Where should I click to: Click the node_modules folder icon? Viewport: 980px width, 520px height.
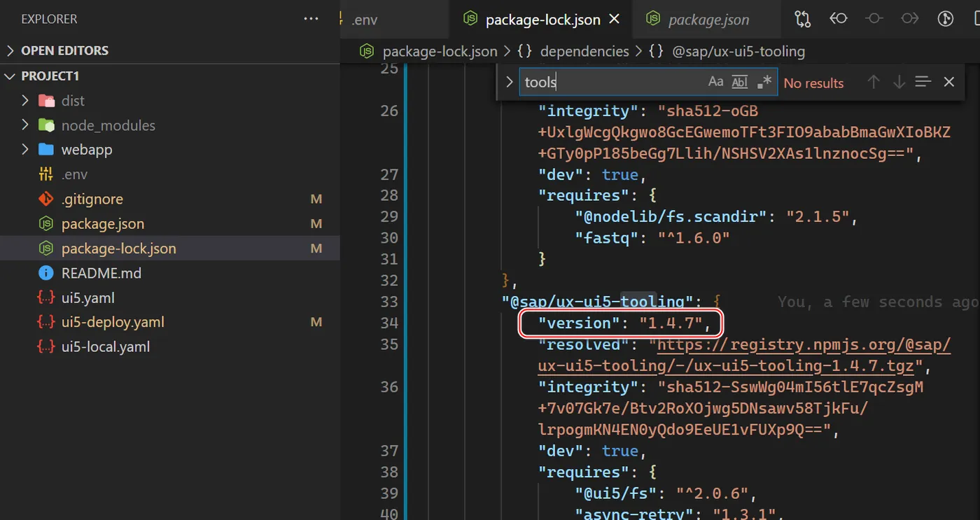click(x=46, y=125)
